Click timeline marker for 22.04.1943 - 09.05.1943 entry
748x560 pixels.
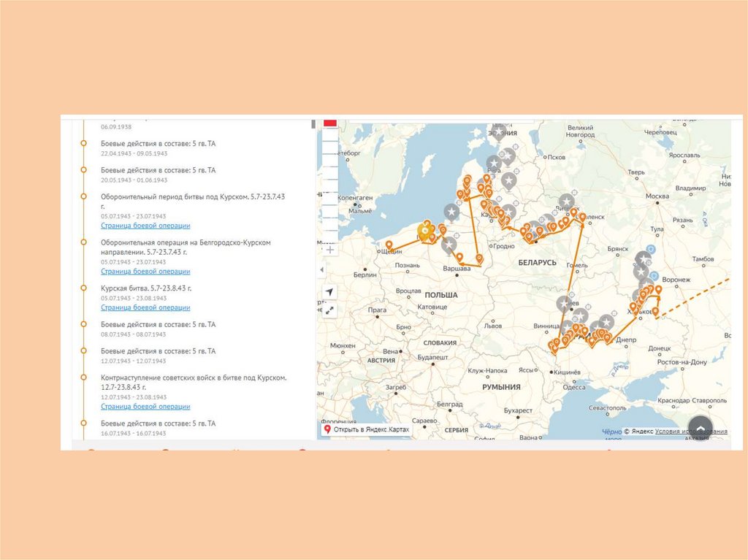83,143
